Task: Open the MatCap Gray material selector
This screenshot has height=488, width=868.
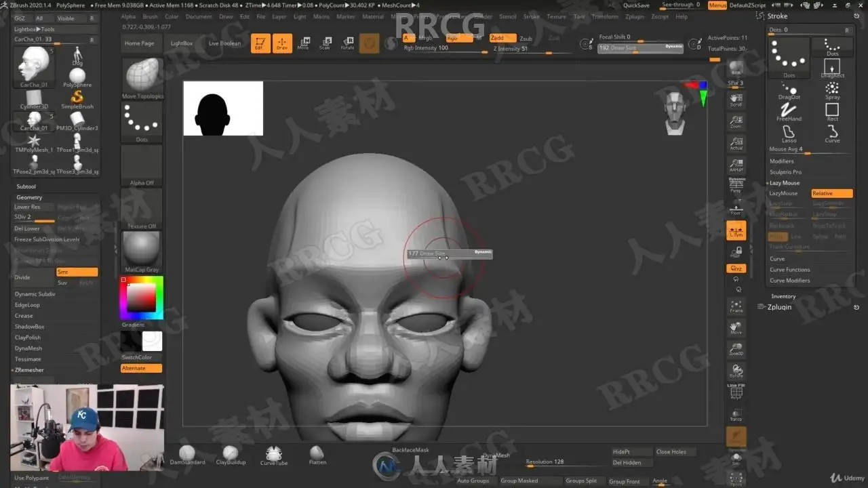Action: tap(142, 251)
